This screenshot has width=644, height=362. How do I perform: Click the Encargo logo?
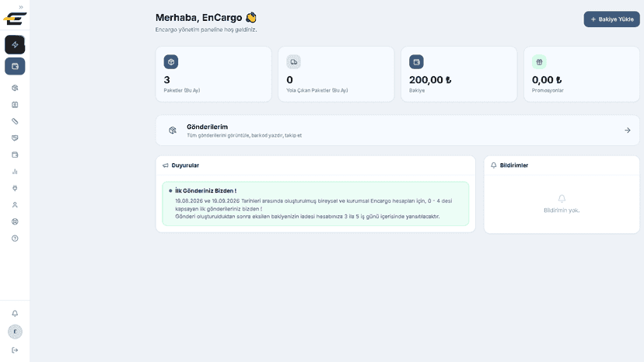[x=15, y=19]
